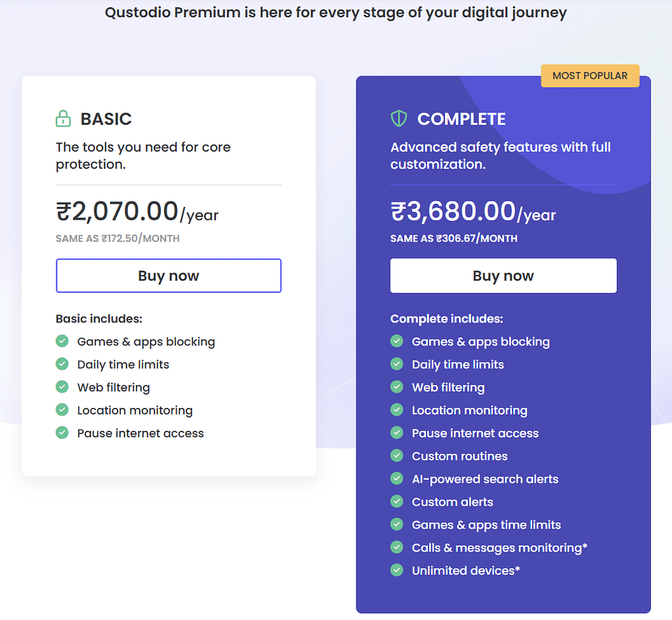Click the MOST POPULAR badge
The height and width of the screenshot is (620, 672).
coord(590,76)
